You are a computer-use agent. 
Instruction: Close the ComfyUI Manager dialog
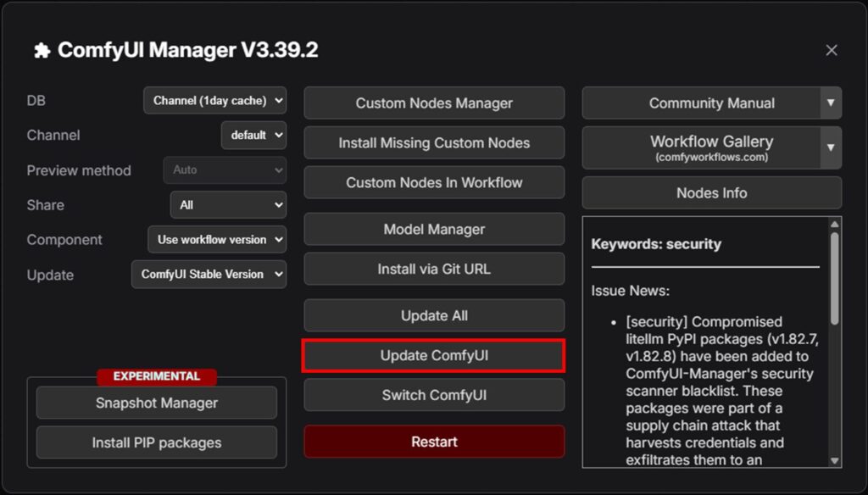point(832,51)
